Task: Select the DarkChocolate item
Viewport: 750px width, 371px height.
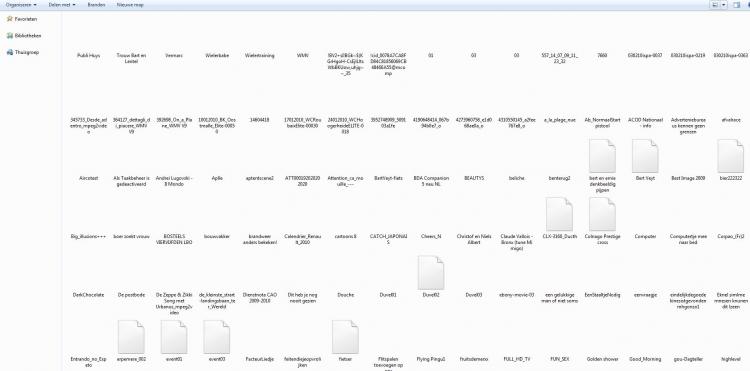Action: coord(88,295)
